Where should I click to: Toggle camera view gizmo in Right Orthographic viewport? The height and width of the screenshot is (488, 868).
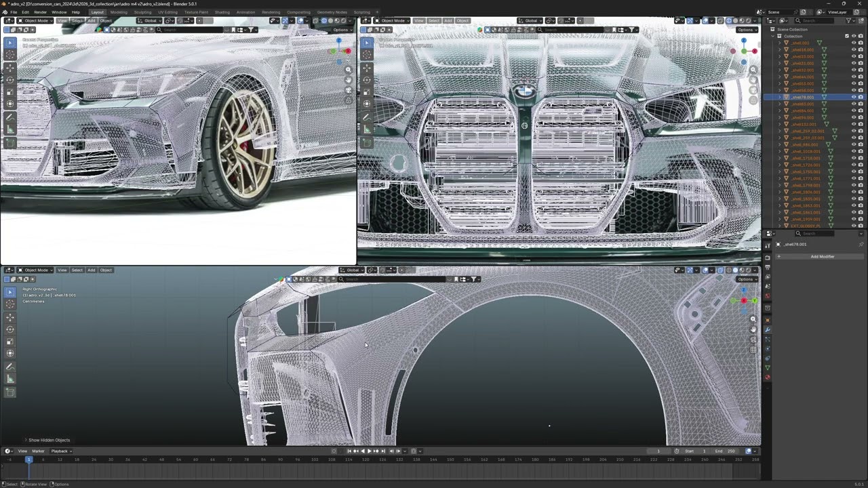tap(753, 340)
